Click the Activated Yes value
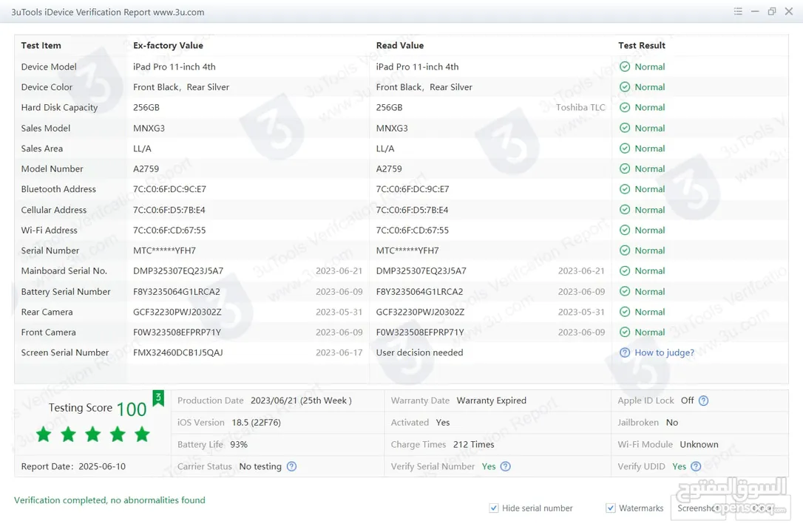 [443, 423]
